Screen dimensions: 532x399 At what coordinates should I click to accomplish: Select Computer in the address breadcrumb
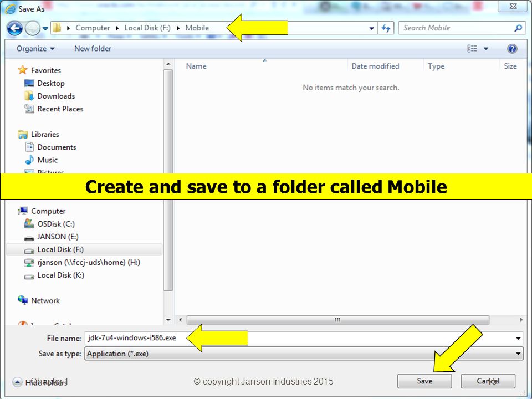coord(93,28)
